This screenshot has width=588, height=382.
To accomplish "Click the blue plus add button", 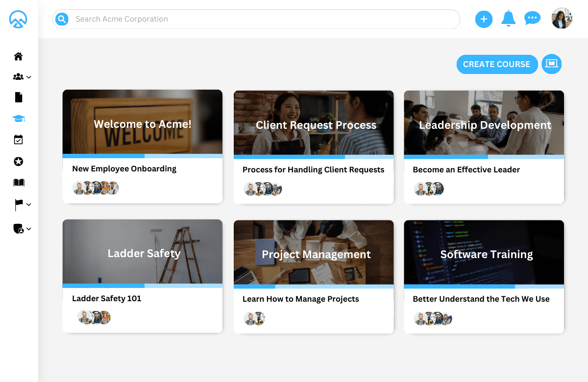I will point(484,19).
